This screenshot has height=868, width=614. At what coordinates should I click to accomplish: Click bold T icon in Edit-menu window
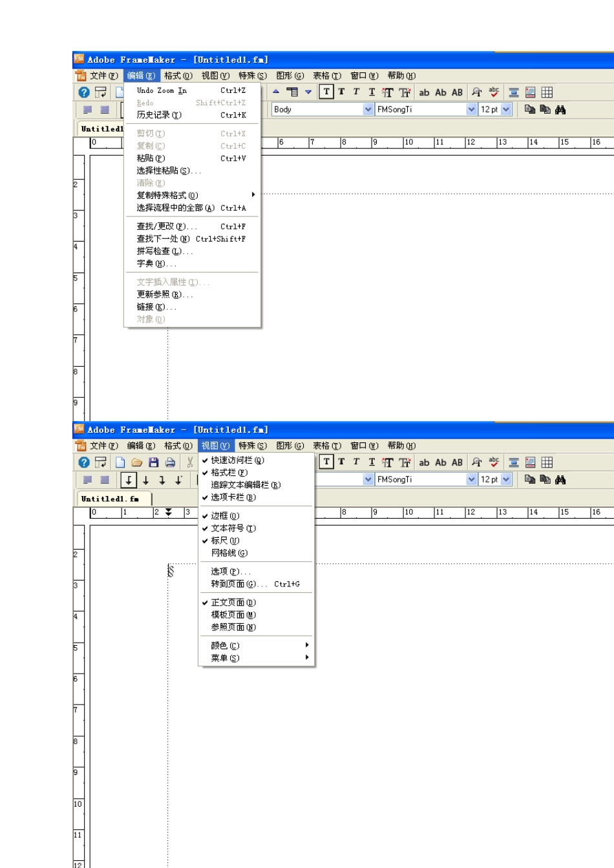tap(341, 92)
